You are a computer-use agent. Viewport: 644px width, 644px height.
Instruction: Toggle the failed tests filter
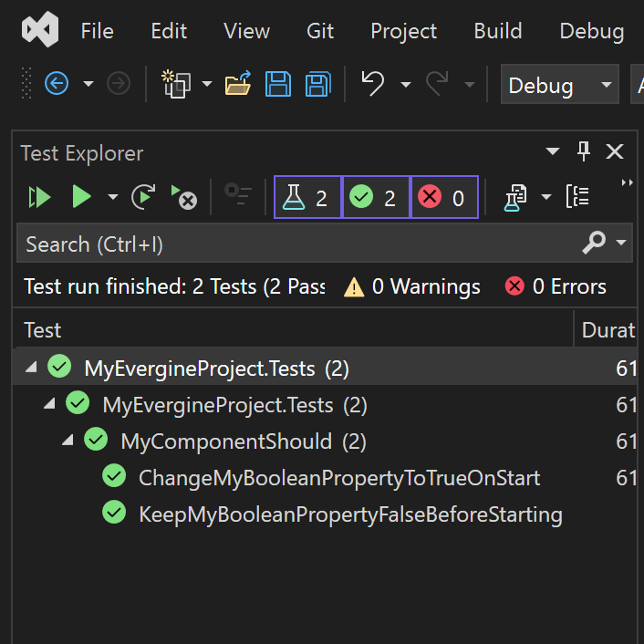pyautogui.click(x=444, y=198)
